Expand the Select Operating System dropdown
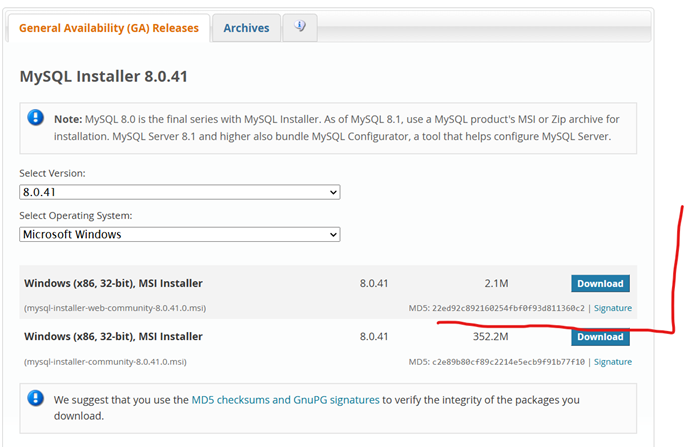The width and height of the screenshot is (692, 447). (180, 234)
